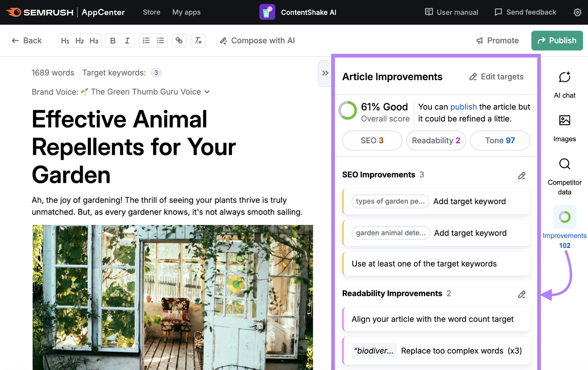The image size is (588, 370).
Task: Apply Heading 2 formatting
Action: tap(79, 40)
